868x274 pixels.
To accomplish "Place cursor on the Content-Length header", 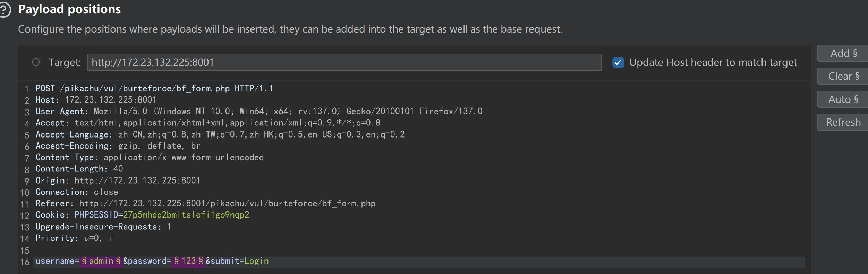I will (x=79, y=169).
